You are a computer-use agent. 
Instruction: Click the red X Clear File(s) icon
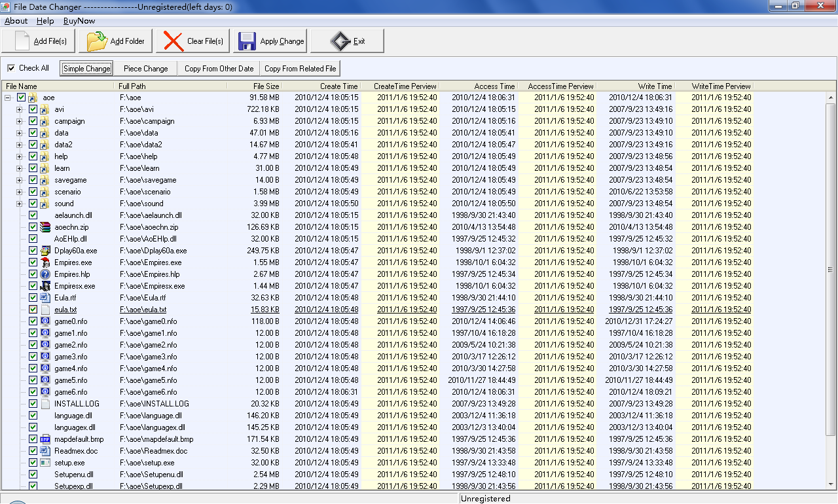click(174, 40)
